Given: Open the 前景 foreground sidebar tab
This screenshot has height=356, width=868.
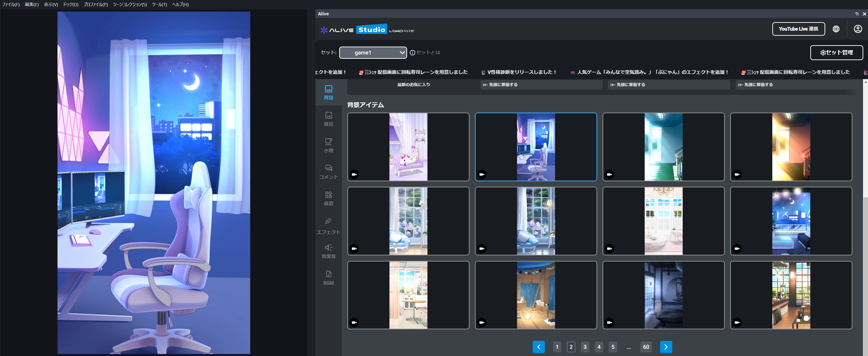Looking at the screenshot, I should coord(328,119).
